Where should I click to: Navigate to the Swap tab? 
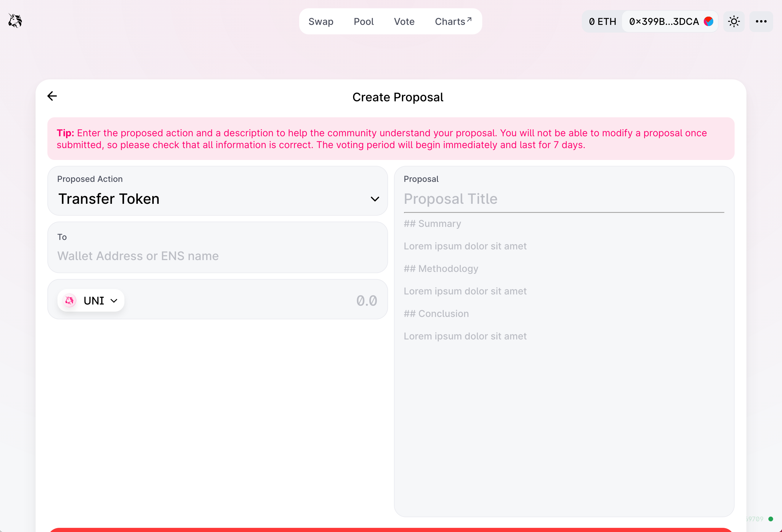click(x=321, y=21)
